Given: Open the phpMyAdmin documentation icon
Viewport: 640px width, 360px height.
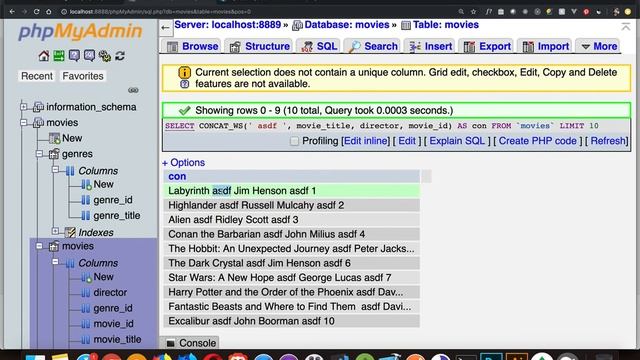Looking at the screenshot, I should (74, 56).
